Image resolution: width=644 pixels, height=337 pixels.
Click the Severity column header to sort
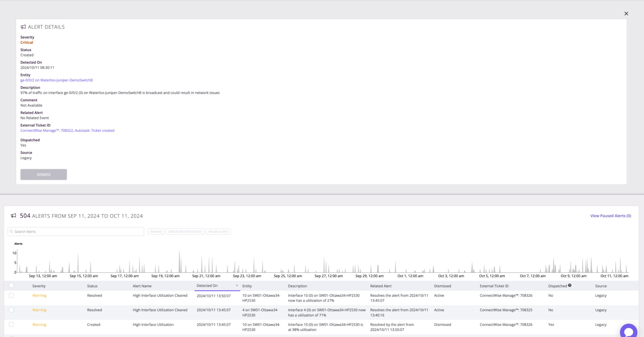coord(39,286)
